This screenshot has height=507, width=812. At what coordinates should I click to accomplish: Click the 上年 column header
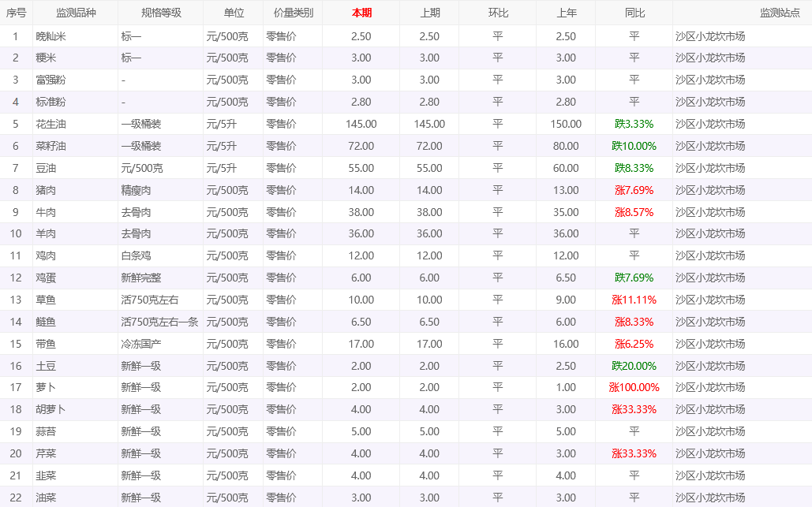coord(566,13)
